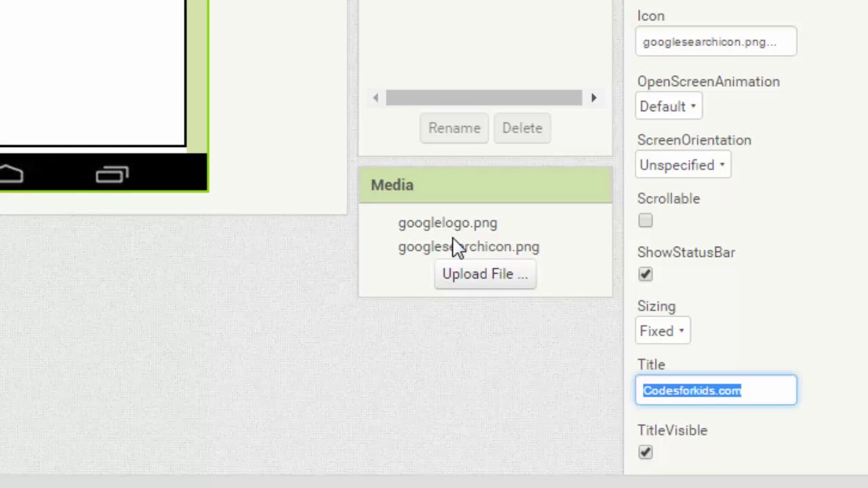Open the ScreenOrientation Unspecified dropdown
Viewport: 868px width, 488px height.
pos(683,165)
